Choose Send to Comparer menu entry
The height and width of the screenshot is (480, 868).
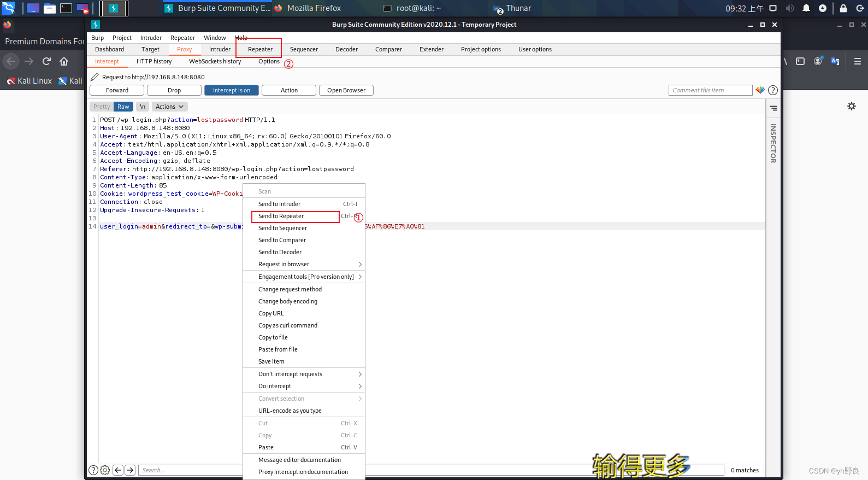point(304,240)
